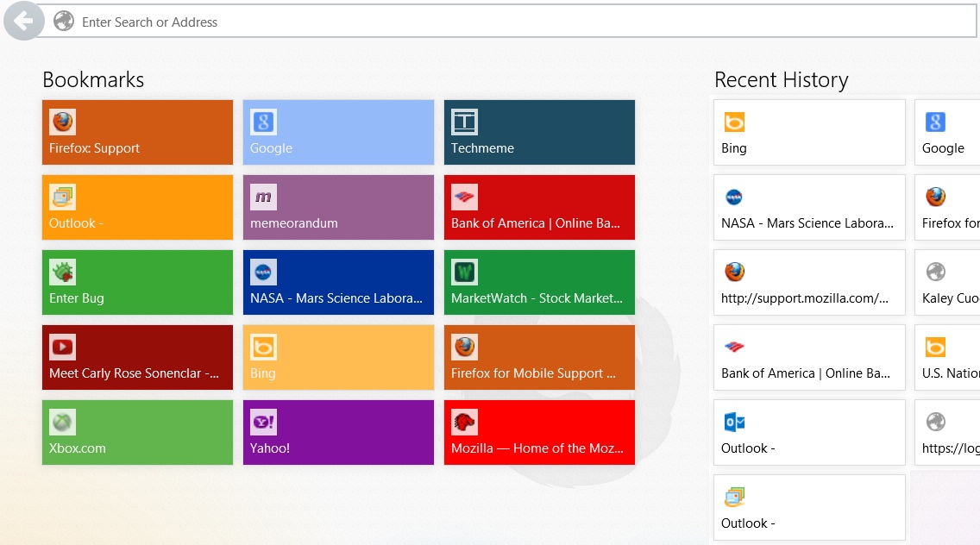Click Outlook icon on orange bookmark tile
This screenshot has height=545, width=980.
pos(62,197)
